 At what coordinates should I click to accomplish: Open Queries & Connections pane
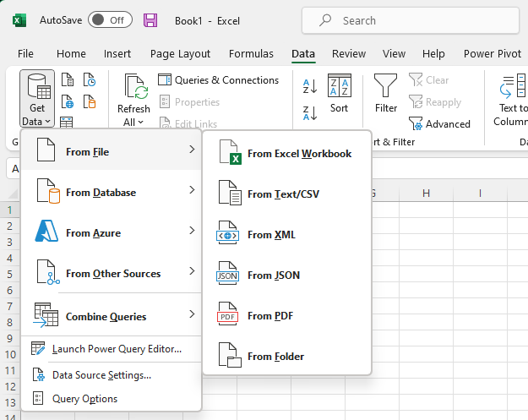click(219, 80)
